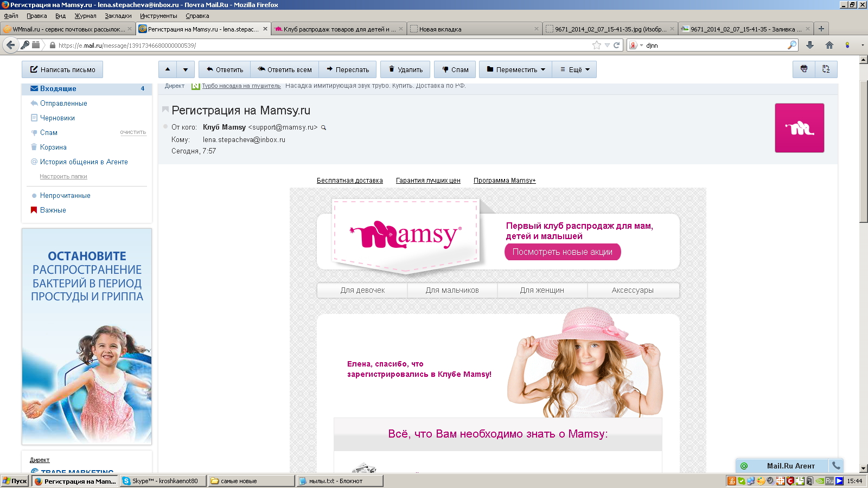The width and height of the screenshot is (868, 488).
Task: Click the translate icon next to print
Action: 826,69
